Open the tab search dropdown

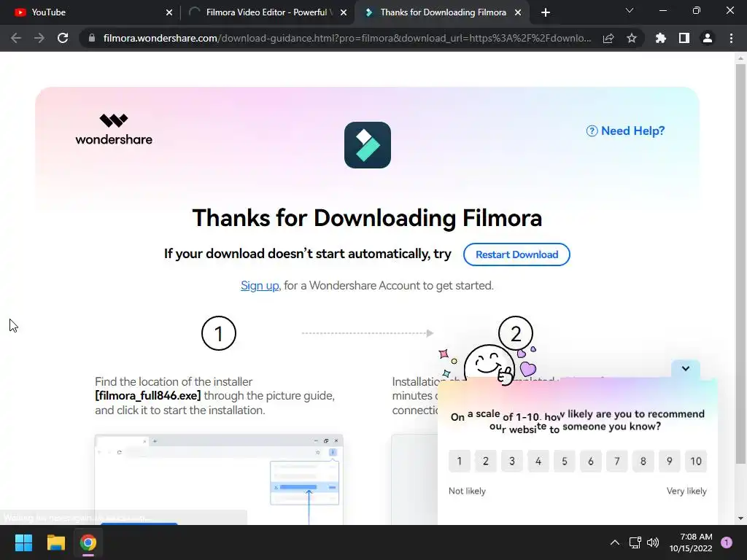pos(630,10)
